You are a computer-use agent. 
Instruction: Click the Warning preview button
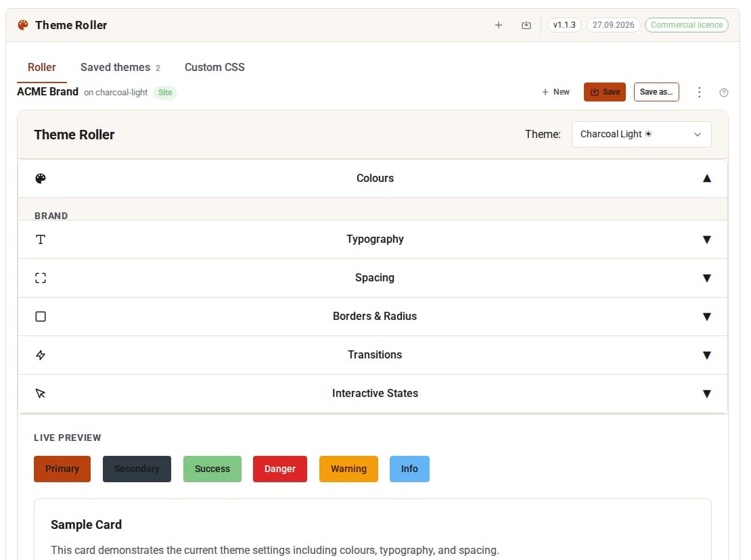(x=348, y=469)
